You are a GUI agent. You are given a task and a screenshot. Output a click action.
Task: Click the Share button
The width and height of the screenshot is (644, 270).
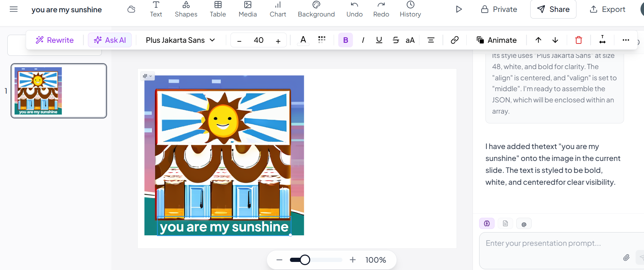[x=553, y=9]
